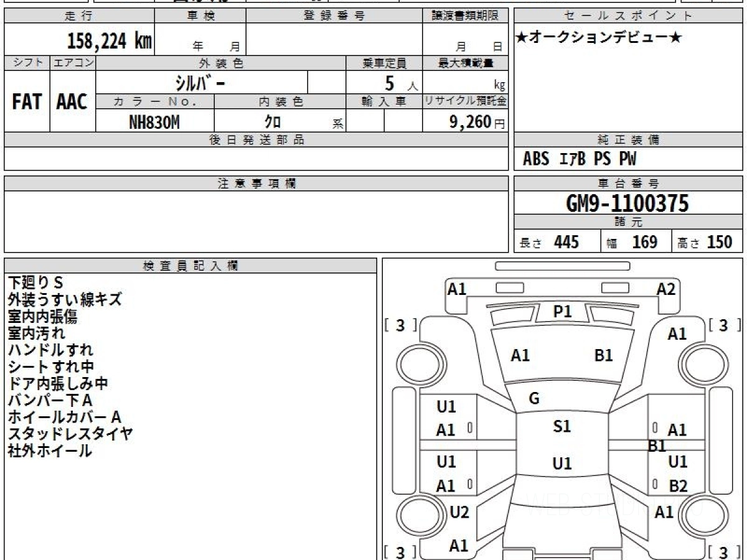747x560 pixels.
Task: Select the width value 169
Action: [645, 242]
